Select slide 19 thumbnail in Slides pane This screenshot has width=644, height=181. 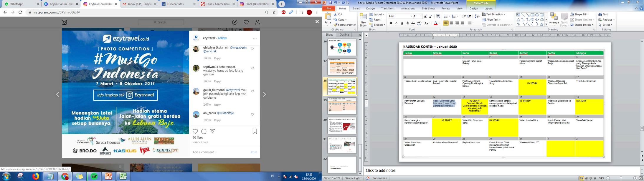[x=342, y=106]
